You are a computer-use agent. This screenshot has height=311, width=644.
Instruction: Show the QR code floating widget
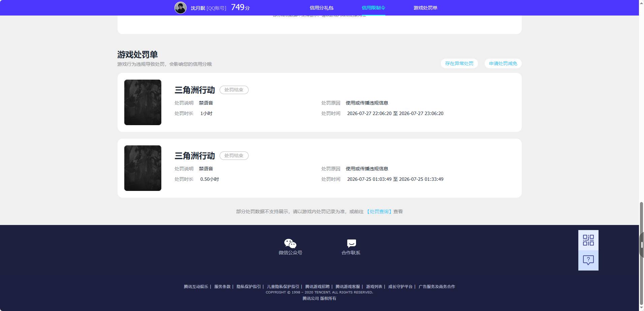point(588,240)
